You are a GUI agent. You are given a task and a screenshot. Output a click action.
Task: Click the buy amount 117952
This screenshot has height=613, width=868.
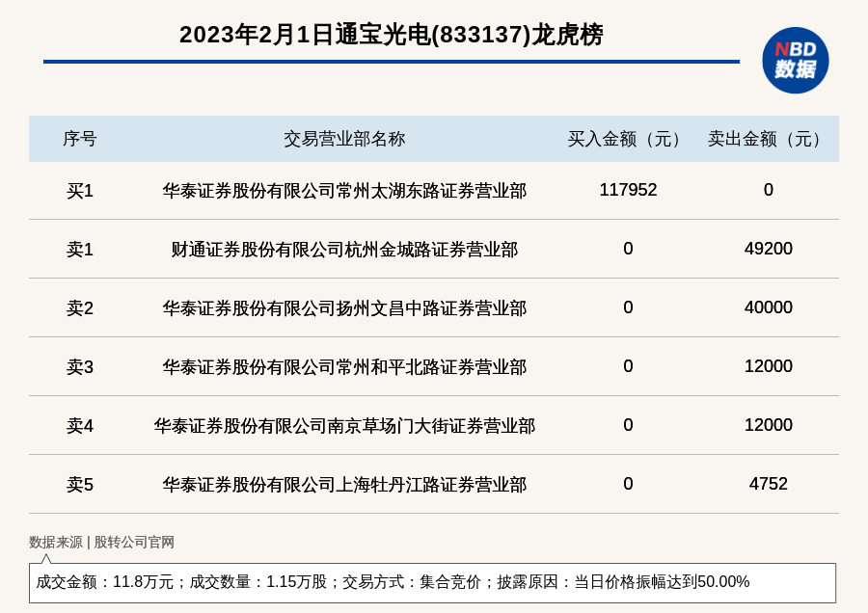click(x=628, y=190)
